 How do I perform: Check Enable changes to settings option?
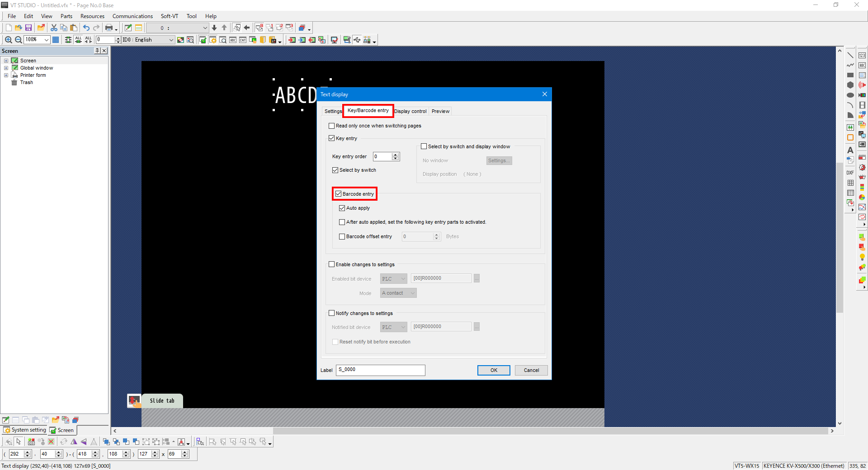(332, 264)
